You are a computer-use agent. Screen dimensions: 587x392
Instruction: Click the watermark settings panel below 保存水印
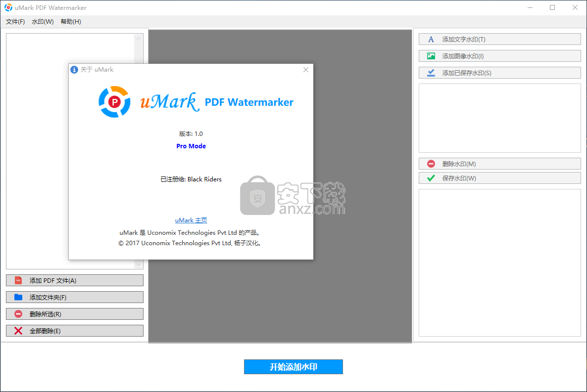point(500,263)
